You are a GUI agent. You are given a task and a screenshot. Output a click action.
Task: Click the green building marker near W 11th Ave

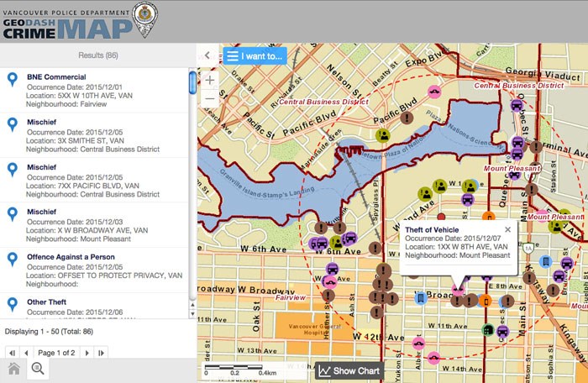[x=487, y=330]
